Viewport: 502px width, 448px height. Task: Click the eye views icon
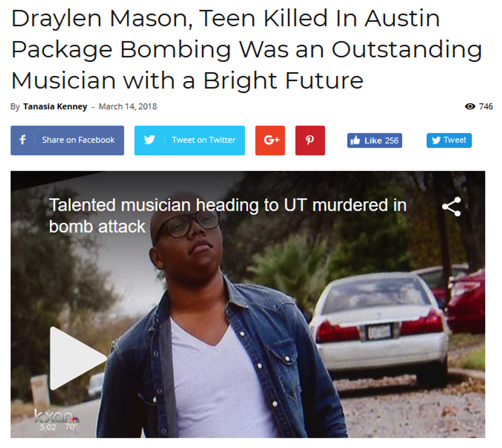pos(470,107)
